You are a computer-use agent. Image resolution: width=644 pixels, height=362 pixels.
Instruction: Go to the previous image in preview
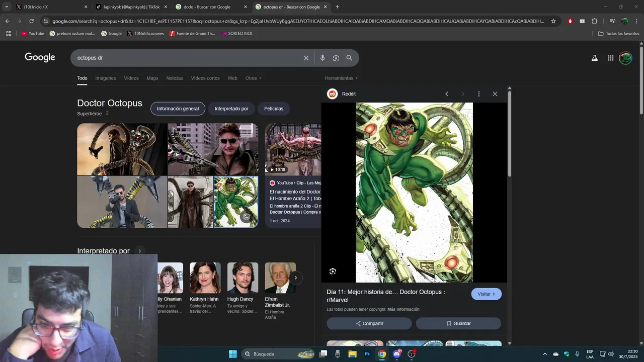click(446, 94)
